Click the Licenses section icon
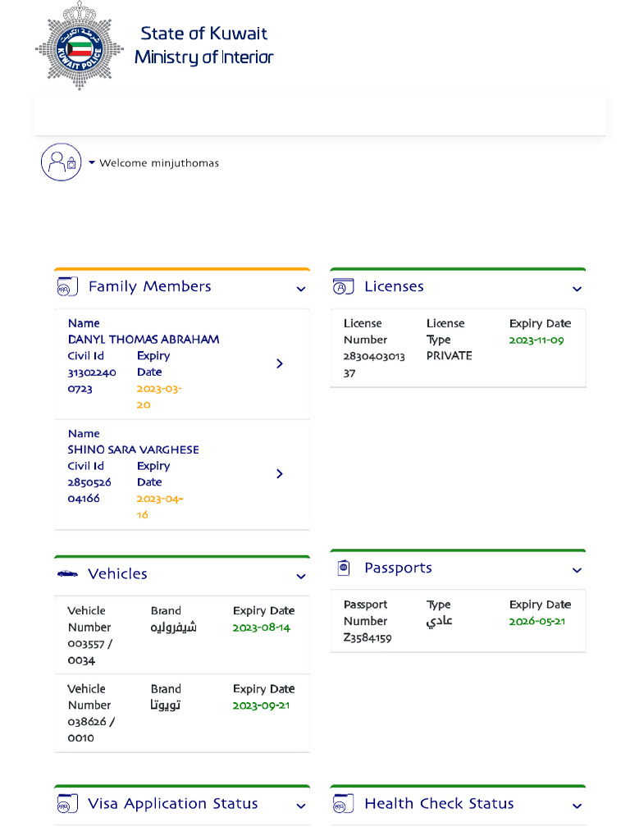Viewport: 630px width, 840px height. coord(343,287)
